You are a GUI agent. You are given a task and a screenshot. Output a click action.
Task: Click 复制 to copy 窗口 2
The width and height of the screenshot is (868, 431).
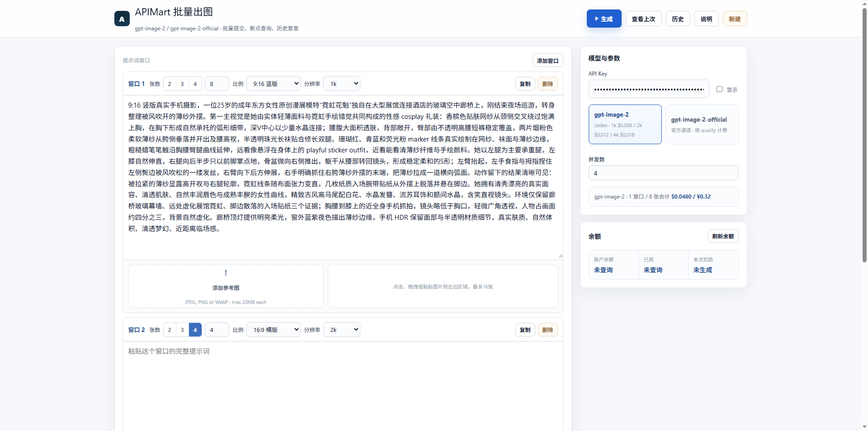tap(525, 330)
